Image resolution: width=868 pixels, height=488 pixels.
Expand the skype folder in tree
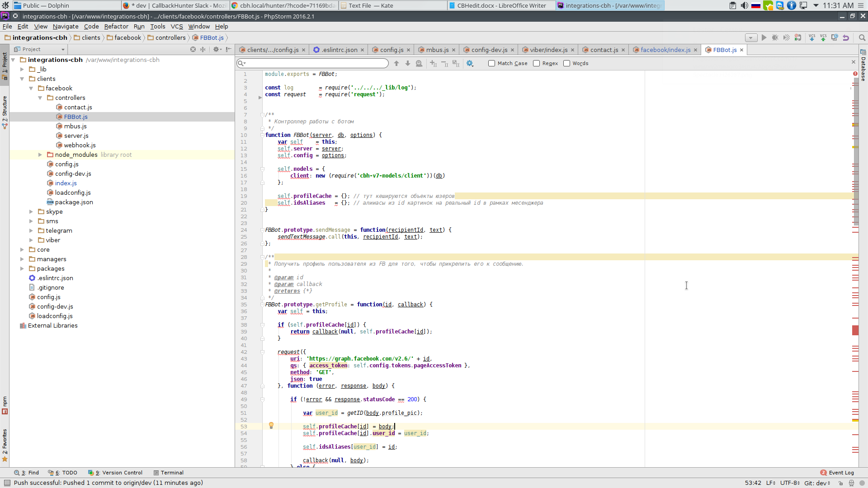pyautogui.click(x=31, y=211)
